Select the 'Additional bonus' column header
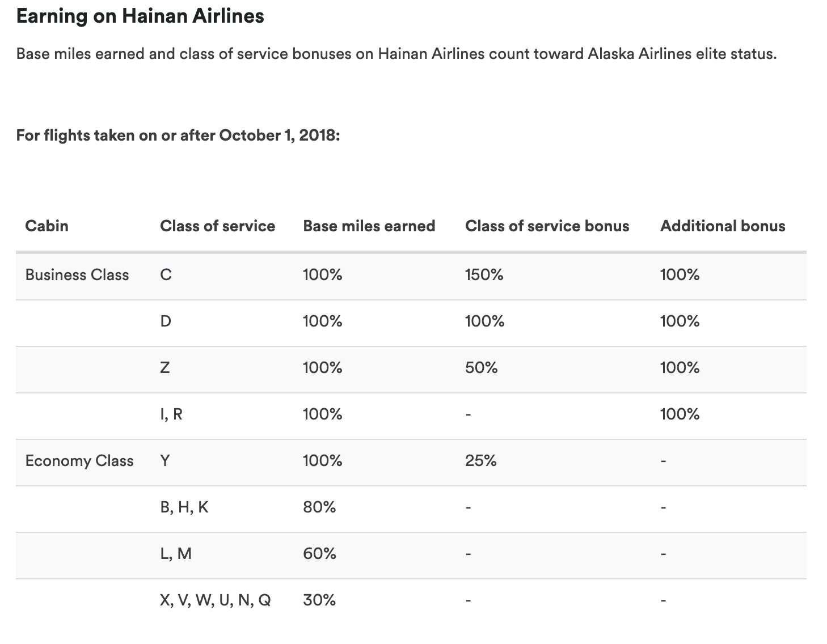This screenshot has height=644, width=827. pos(722,226)
